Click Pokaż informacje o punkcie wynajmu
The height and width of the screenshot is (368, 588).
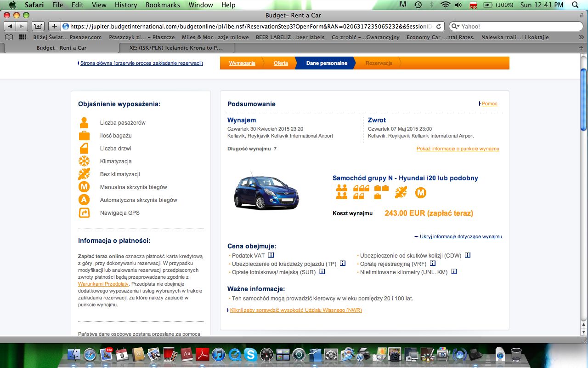click(458, 149)
